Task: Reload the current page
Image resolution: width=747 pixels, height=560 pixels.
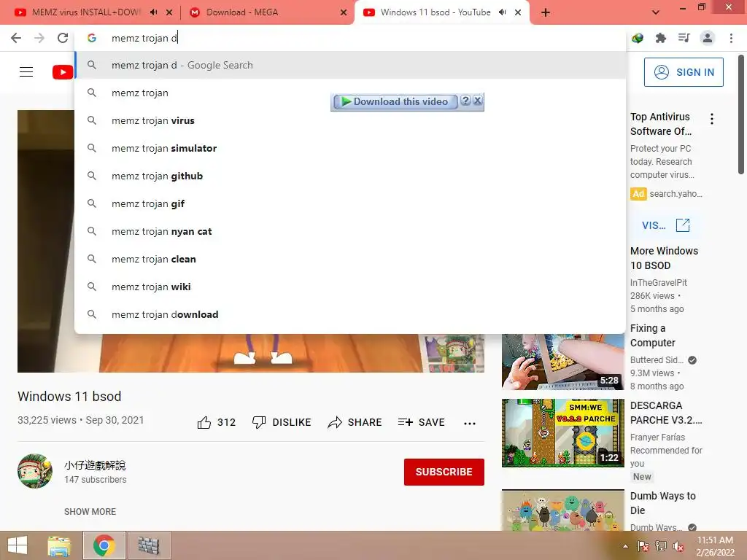Action: [x=63, y=38]
